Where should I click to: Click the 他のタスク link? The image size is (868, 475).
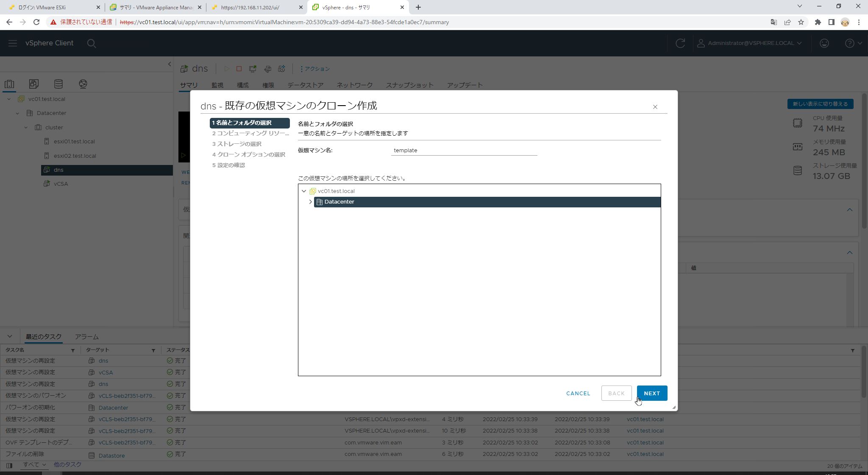[67, 465]
